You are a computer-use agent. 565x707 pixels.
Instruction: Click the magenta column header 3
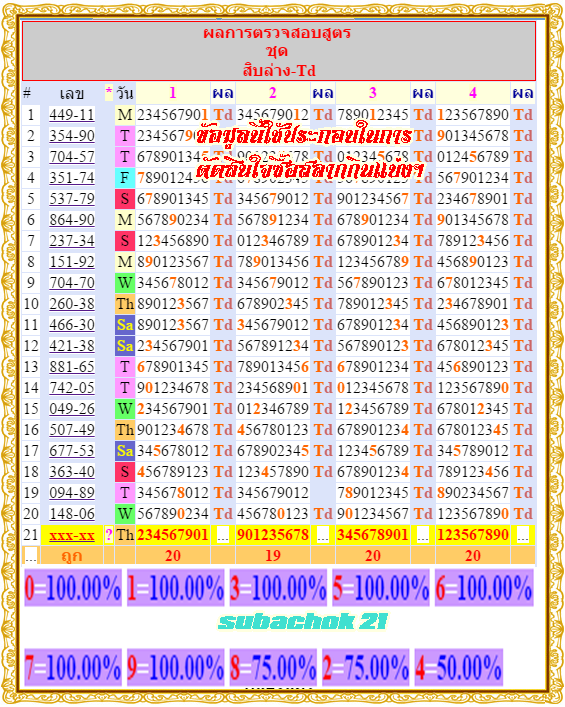(x=372, y=93)
